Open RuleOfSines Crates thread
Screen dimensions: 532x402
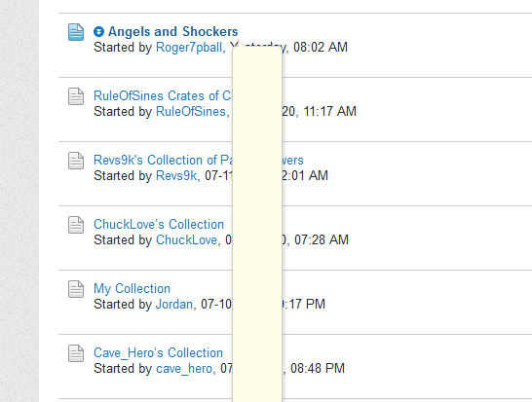163,96
